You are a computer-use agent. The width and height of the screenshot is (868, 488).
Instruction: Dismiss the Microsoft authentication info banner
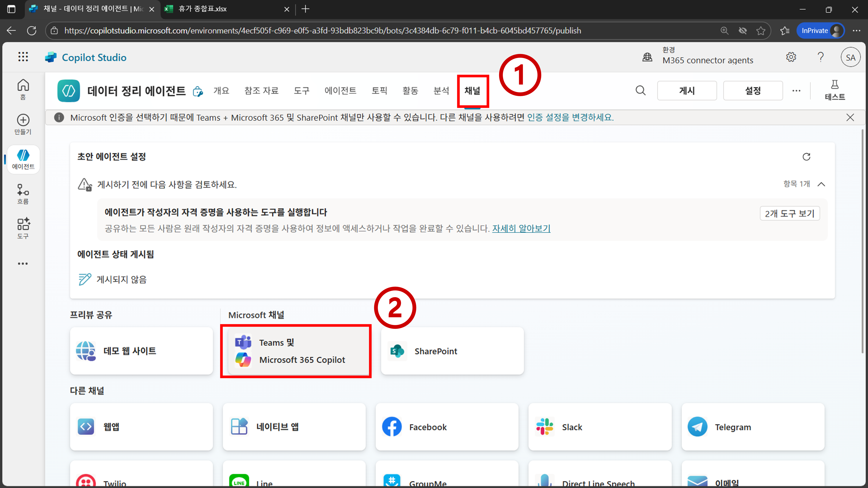tap(850, 117)
